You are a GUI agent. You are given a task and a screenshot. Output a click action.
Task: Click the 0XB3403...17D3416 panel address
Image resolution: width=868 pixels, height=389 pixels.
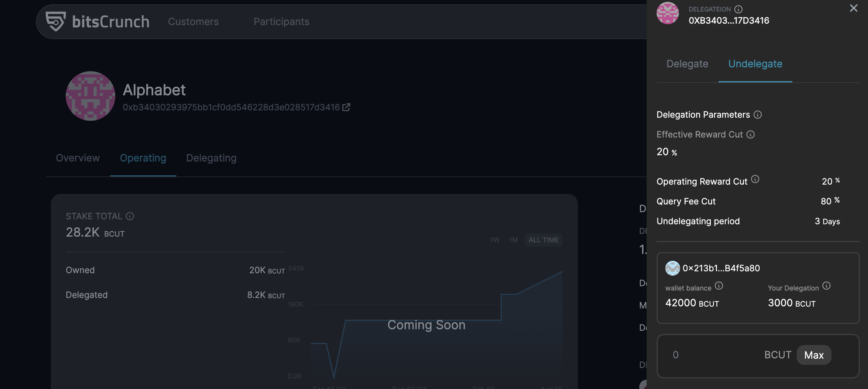pos(729,20)
